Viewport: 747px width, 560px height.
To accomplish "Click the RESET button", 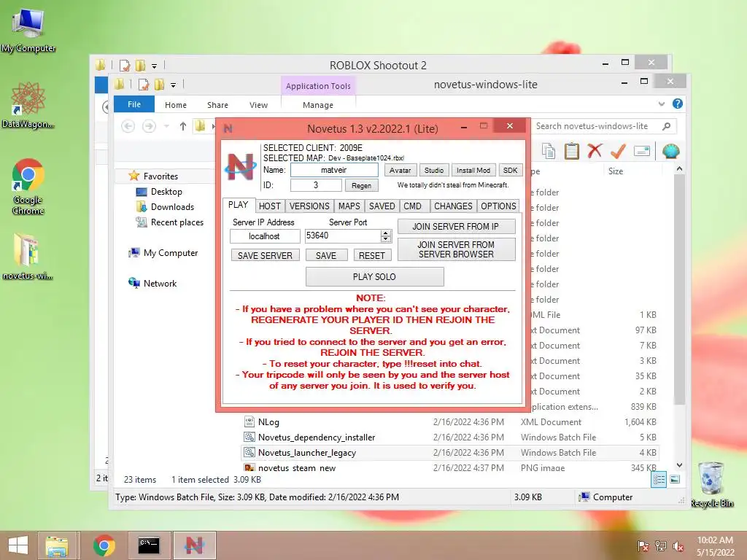I will pos(372,256).
